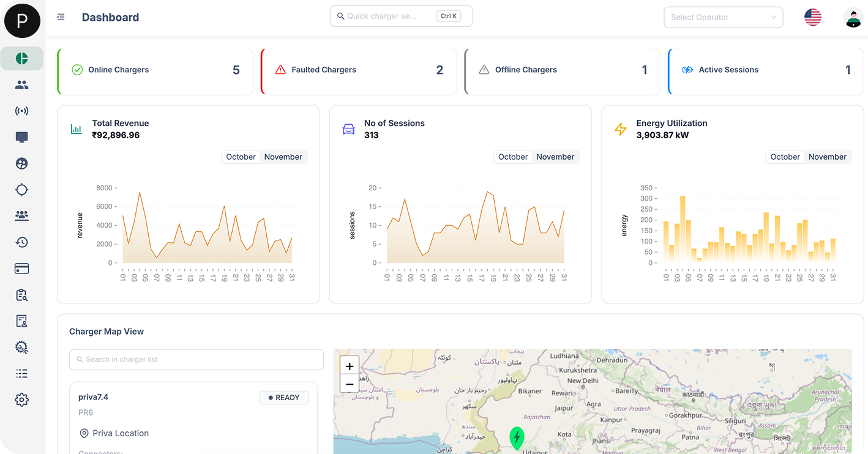
Task: Open the Users section from the sidebar
Action: [21, 84]
